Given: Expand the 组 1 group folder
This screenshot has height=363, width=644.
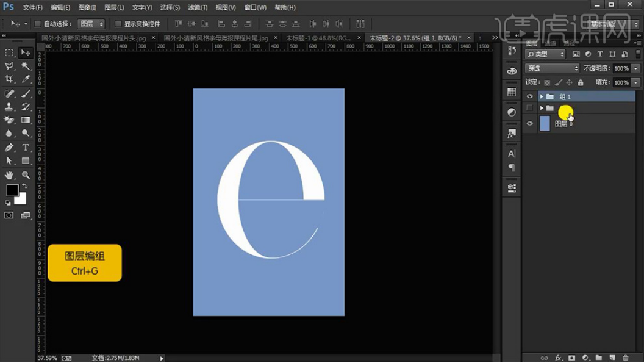Looking at the screenshot, I should coord(541,96).
